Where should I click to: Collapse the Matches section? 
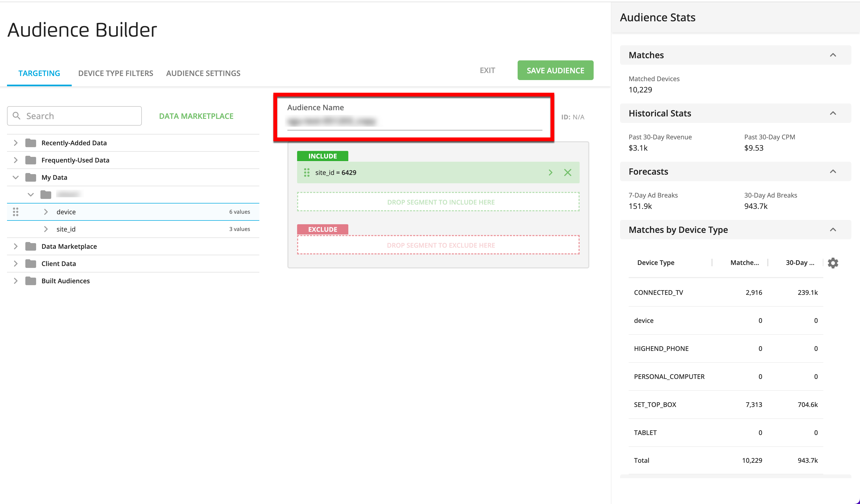[x=833, y=55]
